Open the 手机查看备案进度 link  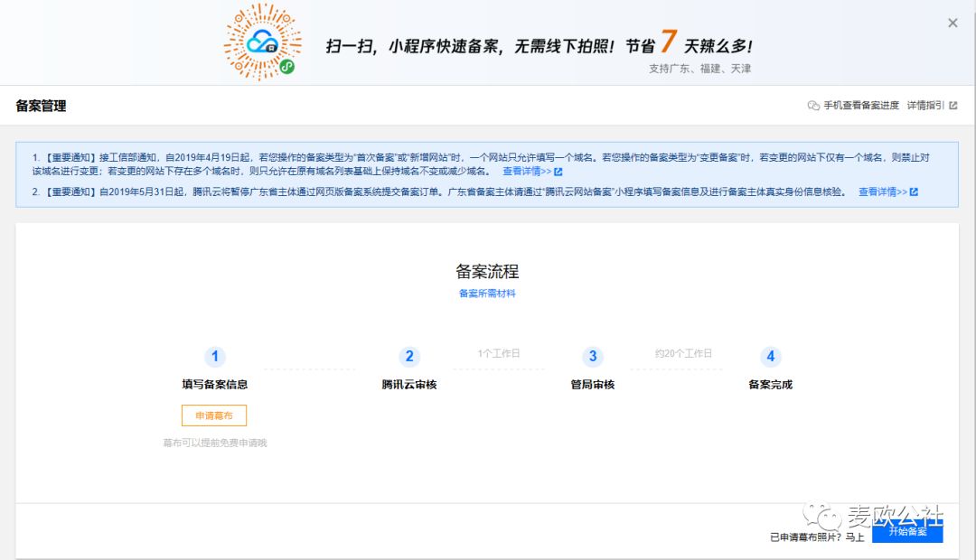[x=860, y=106]
